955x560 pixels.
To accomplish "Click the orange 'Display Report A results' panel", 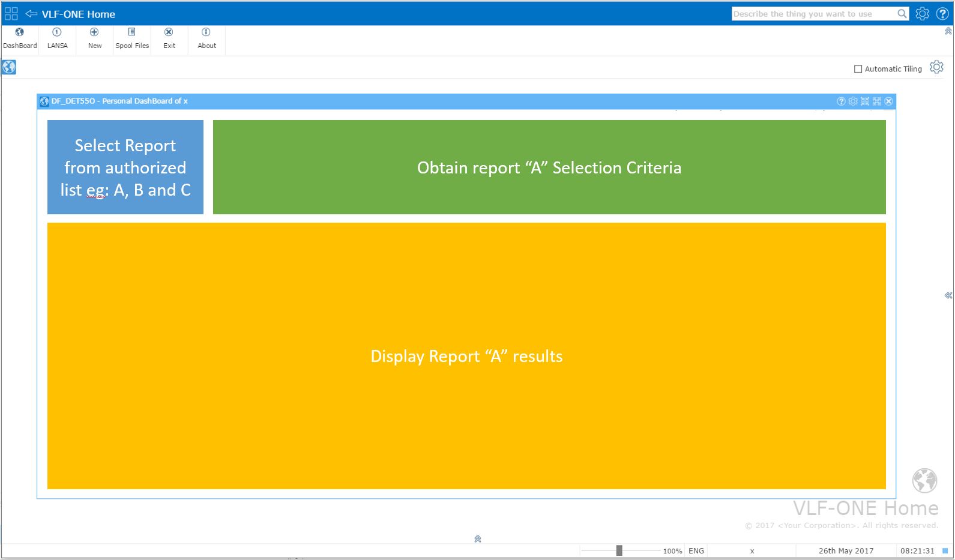I will tap(466, 356).
